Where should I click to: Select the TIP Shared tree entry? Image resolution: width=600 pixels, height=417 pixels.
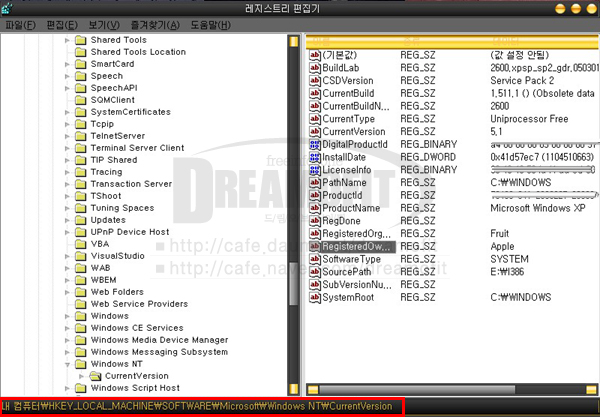(114, 160)
